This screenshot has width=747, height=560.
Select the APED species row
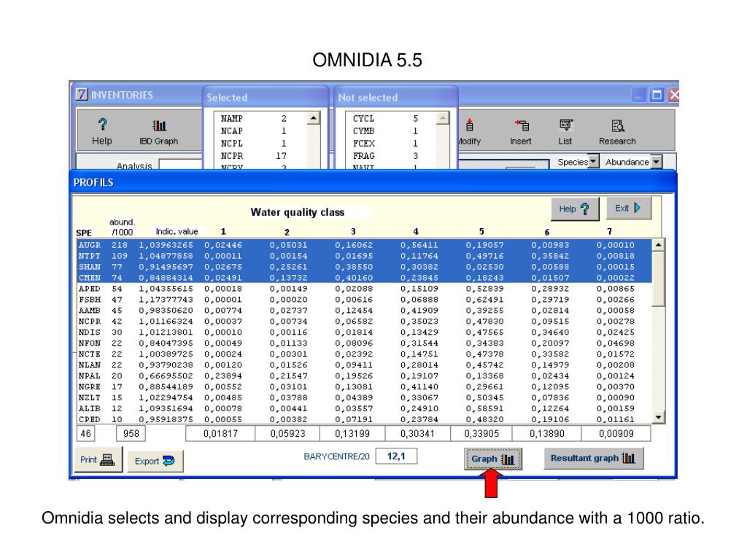(x=365, y=289)
